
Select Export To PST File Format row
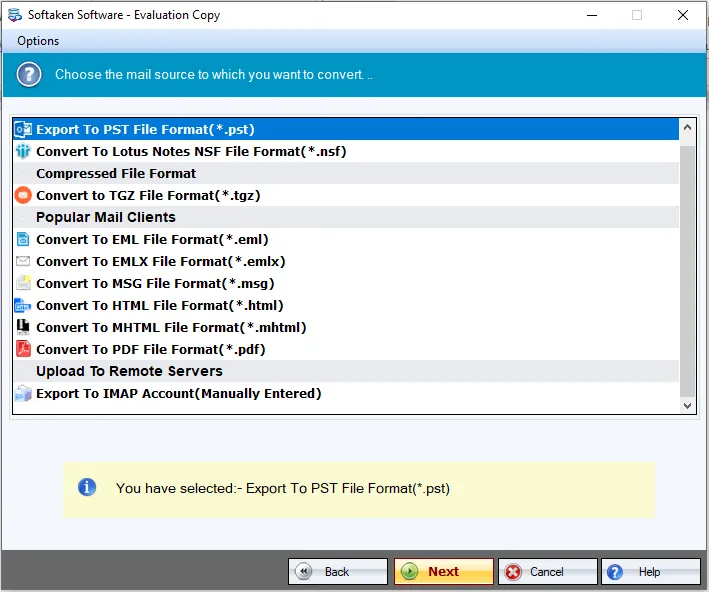point(346,129)
